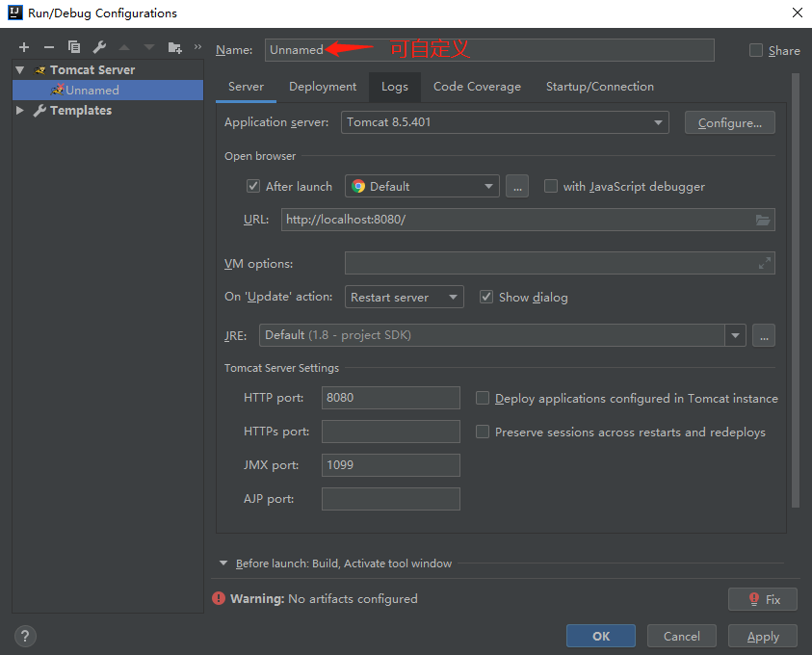The image size is (812, 655).
Task: Click the ellipsis button next to the browser selector
Action: point(517,187)
